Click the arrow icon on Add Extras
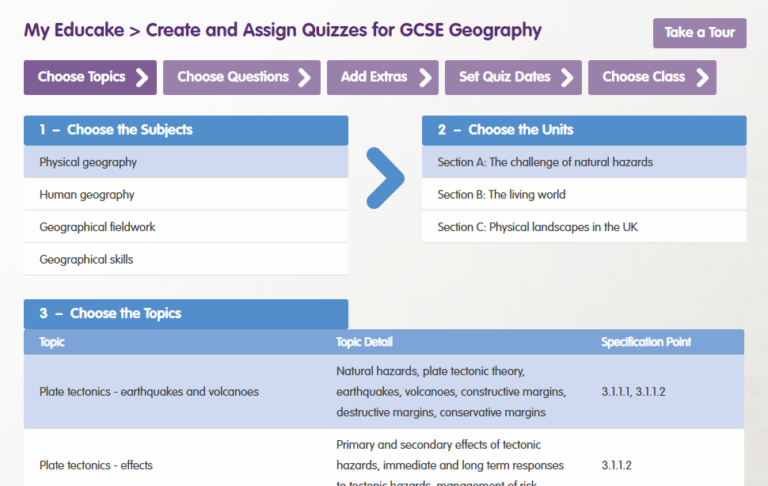The height and width of the screenshot is (486, 768). pyautogui.click(x=425, y=77)
